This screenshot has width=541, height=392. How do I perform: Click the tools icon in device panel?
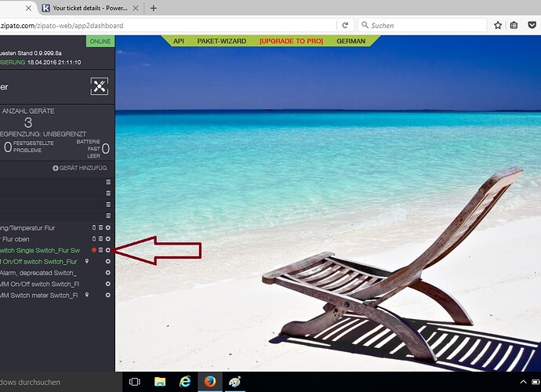99,87
